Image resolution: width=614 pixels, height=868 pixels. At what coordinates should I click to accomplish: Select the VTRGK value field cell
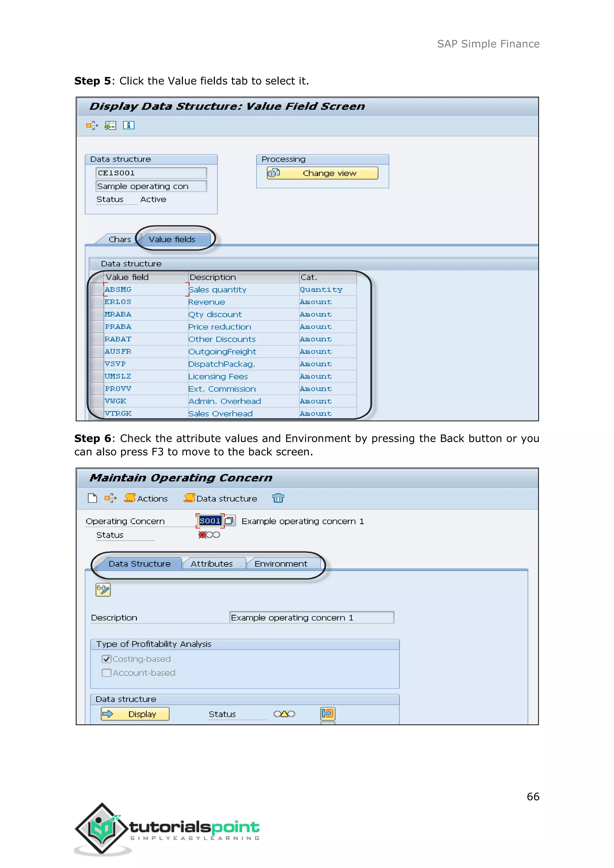point(146,414)
